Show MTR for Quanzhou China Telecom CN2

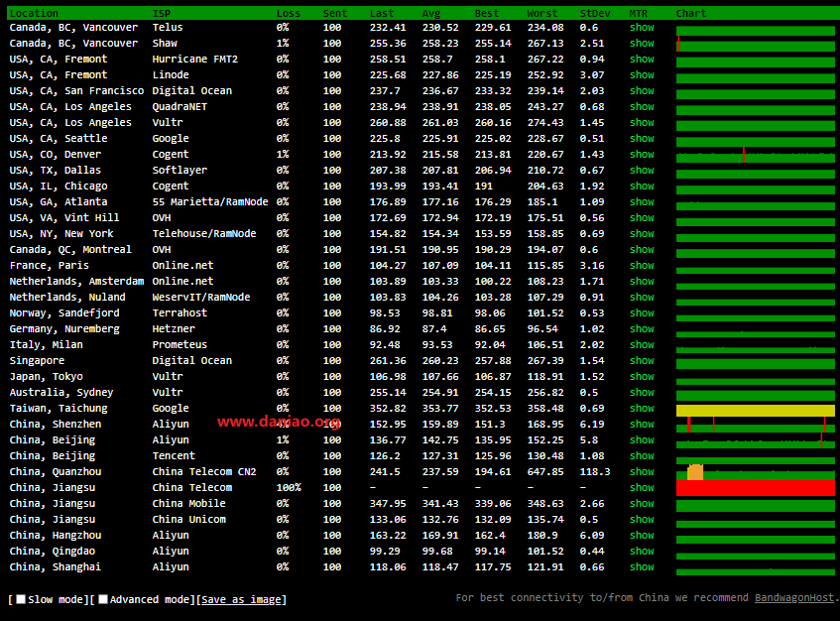coord(642,472)
